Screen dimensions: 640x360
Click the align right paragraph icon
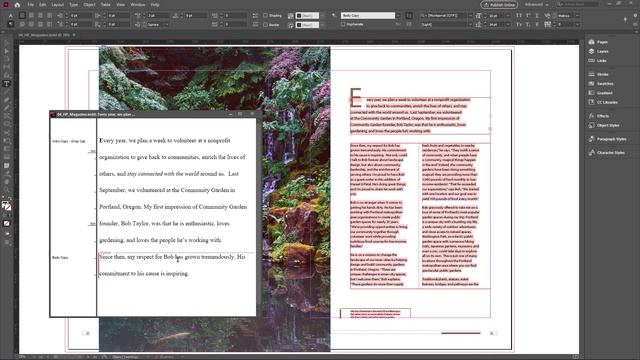click(x=40, y=16)
